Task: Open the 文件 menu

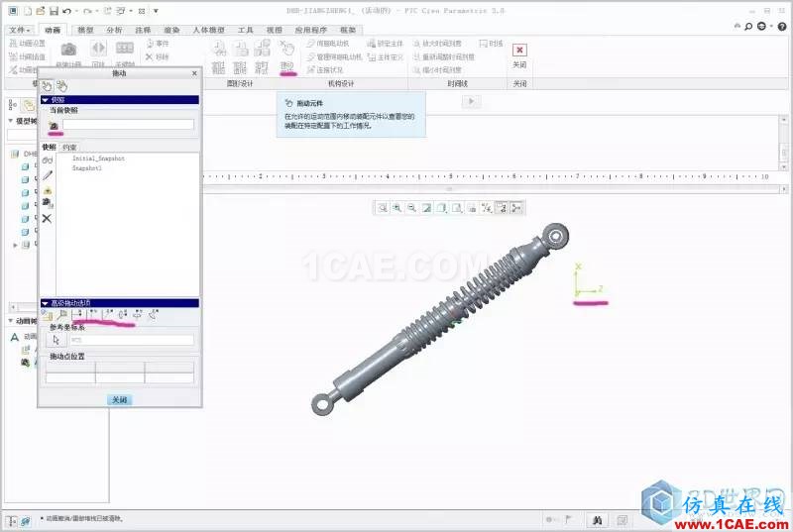Action: (19, 31)
